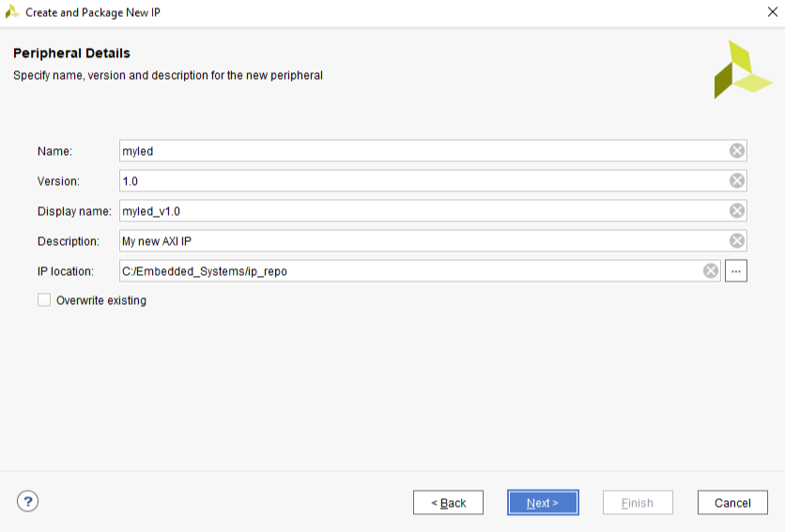785x532 pixels.
Task: Close the Create and Package New IP dialog
Action: tap(772, 12)
